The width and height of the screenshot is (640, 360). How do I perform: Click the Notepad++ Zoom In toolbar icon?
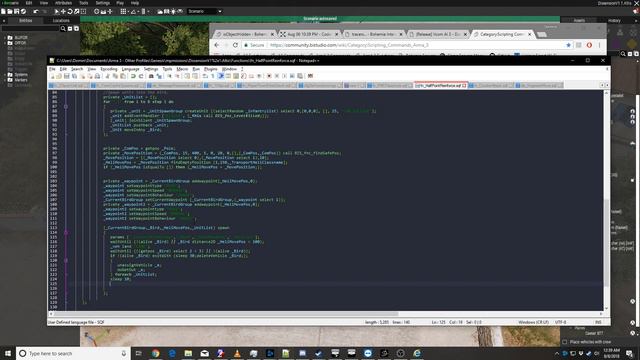169,76
